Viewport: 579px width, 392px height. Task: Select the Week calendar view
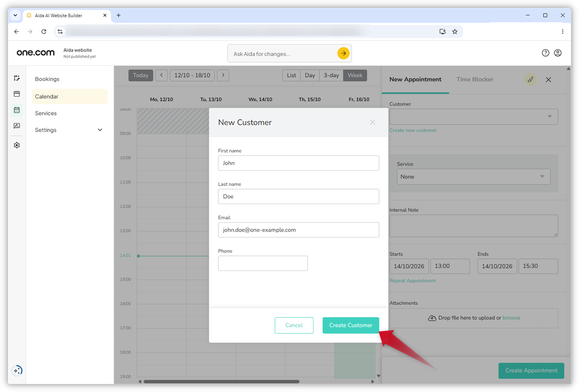coord(355,75)
